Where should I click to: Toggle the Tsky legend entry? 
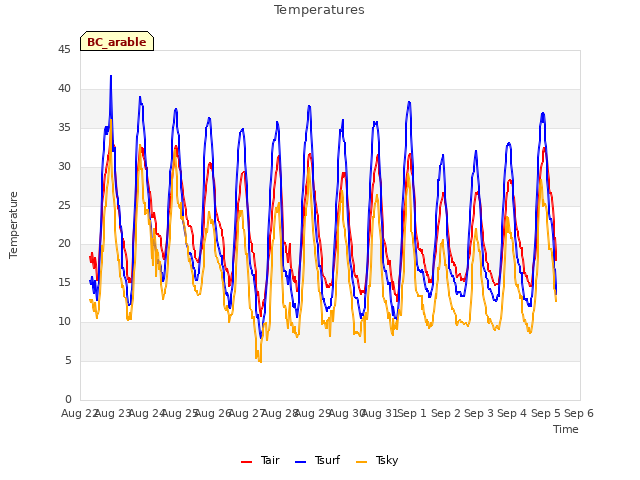[377, 460]
